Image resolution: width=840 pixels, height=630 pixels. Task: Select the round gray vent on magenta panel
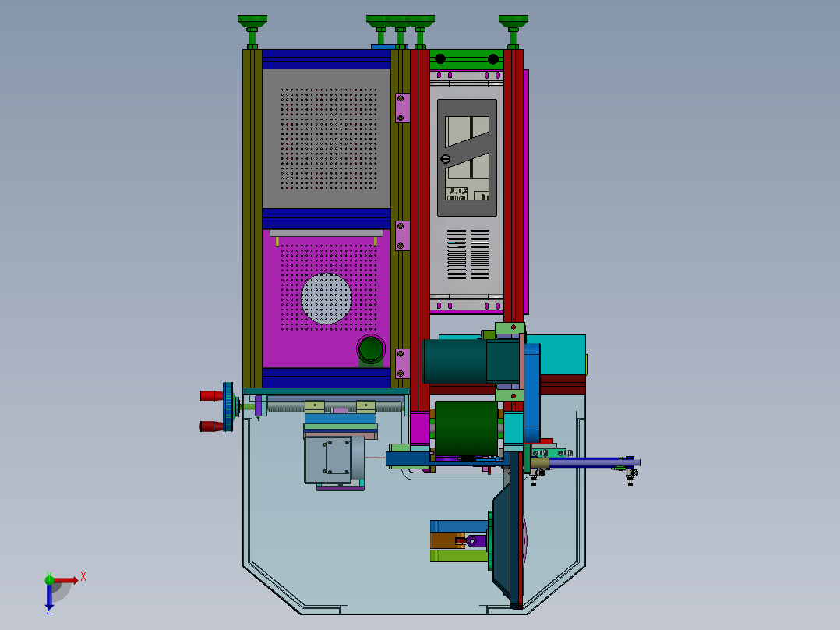click(326, 299)
